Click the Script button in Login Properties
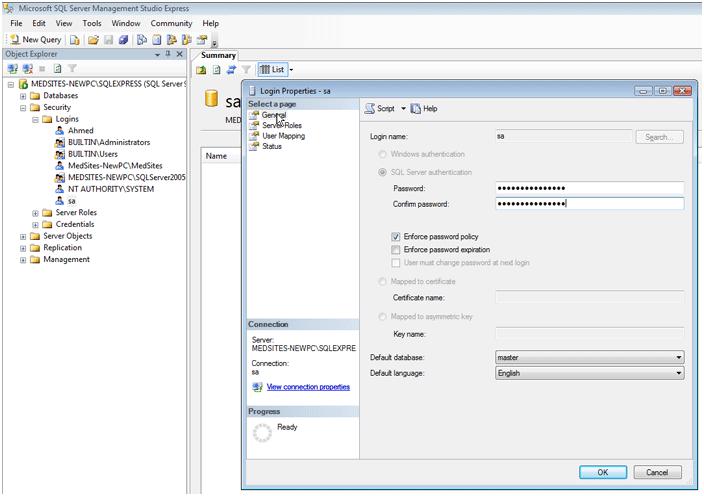Viewport: 704px width, 496px height. [x=380, y=109]
